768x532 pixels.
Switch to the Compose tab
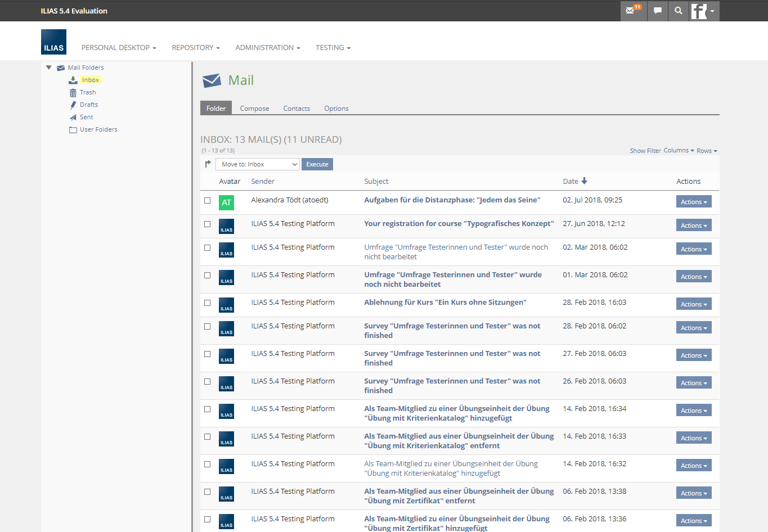pyautogui.click(x=254, y=109)
